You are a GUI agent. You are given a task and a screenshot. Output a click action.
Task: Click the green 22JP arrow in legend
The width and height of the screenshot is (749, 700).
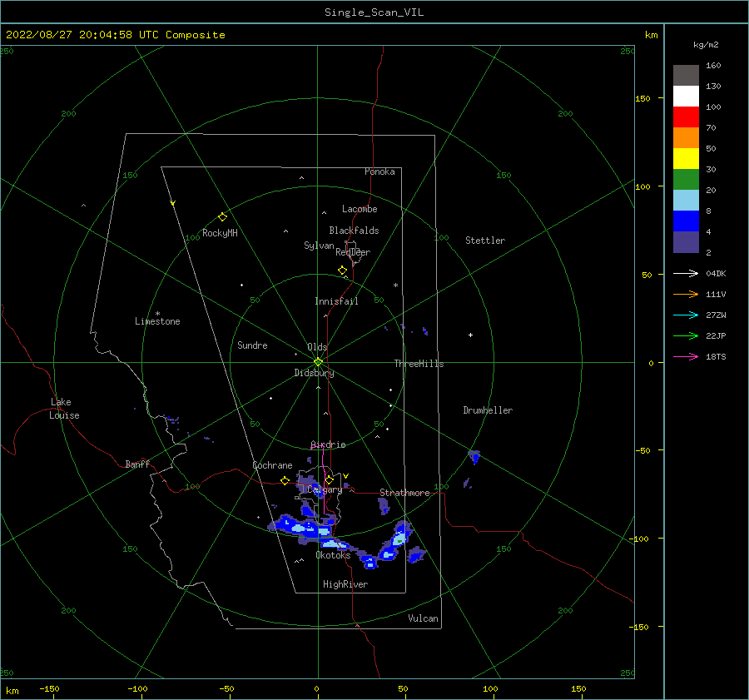(x=686, y=336)
